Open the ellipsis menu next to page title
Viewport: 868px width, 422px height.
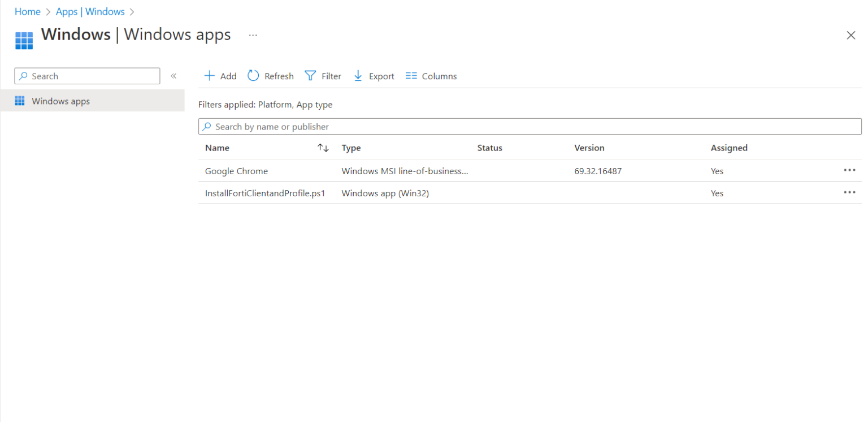point(253,35)
